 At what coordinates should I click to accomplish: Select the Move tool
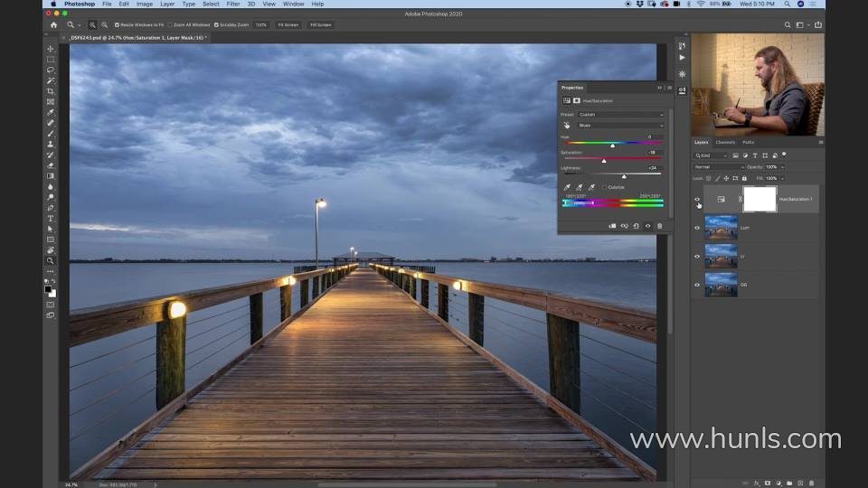(51, 49)
